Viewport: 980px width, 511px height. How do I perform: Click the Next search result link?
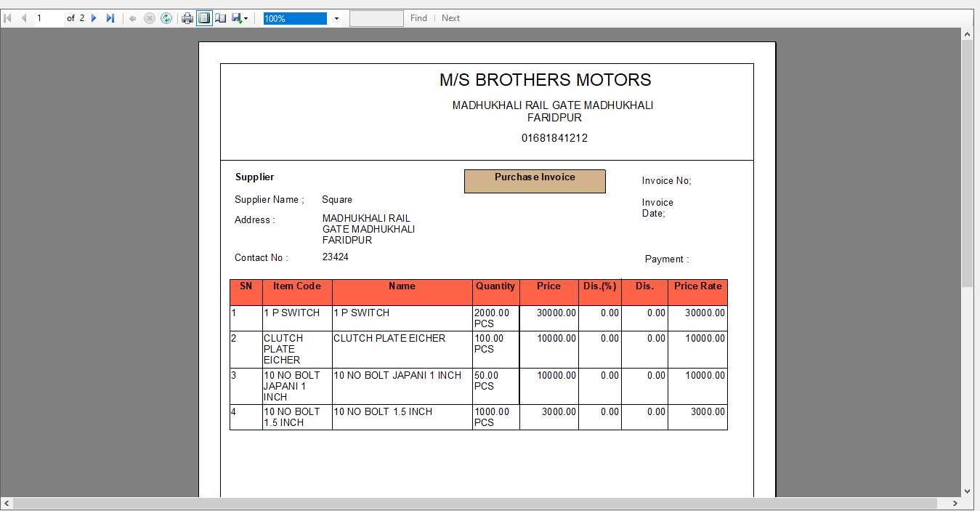450,18
